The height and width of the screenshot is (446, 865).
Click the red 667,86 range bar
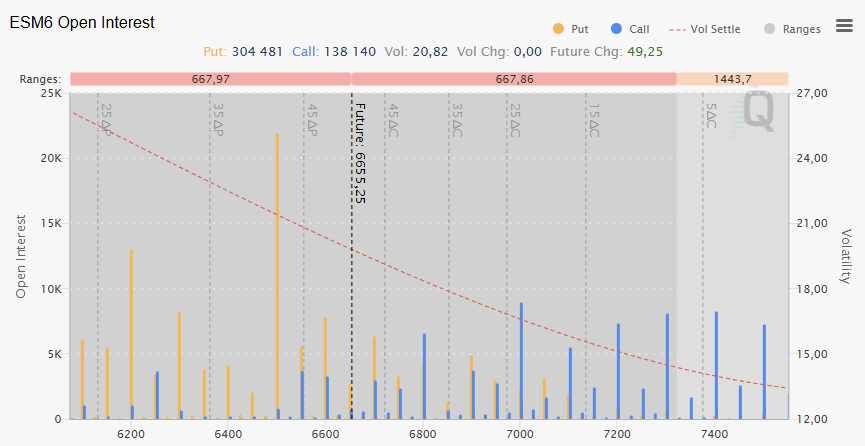click(x=514, y=79)
